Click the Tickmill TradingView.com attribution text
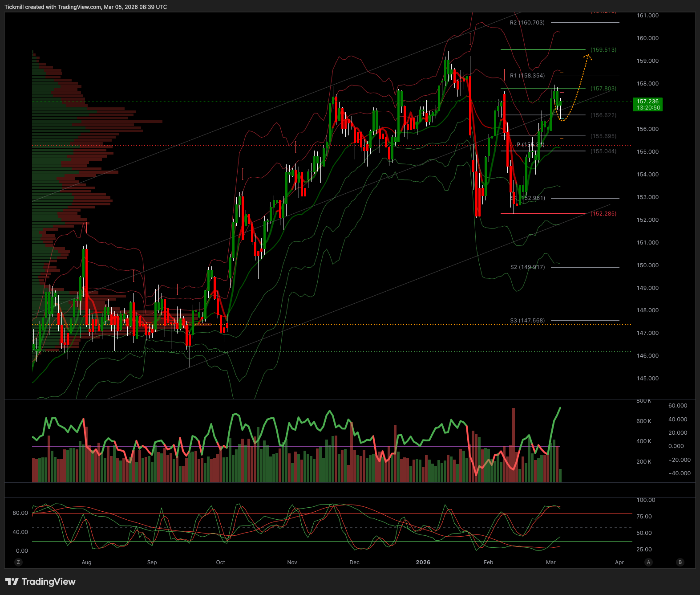The width and height of the screenshot is (700, 595). pyautogui.click(x=86, y=7)
